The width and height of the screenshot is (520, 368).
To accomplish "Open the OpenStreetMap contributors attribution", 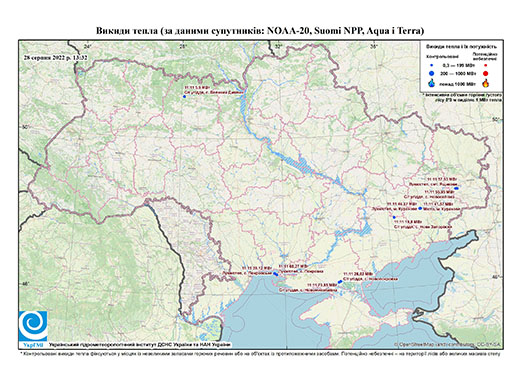I will [x=447, y=344].
